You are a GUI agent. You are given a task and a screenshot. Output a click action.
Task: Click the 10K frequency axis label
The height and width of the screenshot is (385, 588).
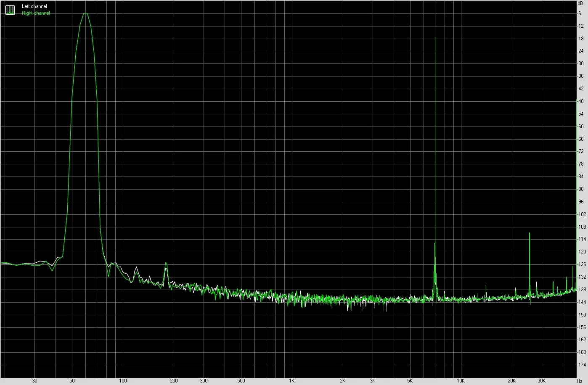[461, 381]
